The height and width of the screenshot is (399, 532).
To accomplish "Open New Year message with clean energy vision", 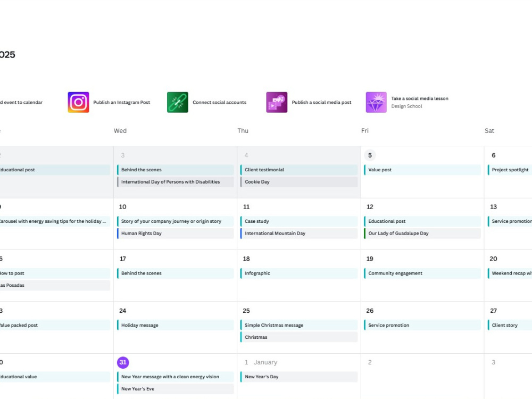I will point(176,377).
